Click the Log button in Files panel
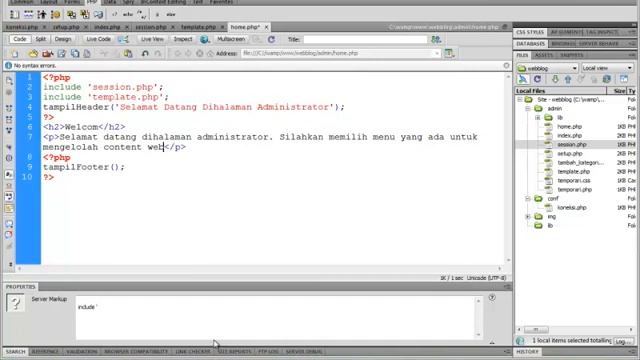 coord(622,341)
